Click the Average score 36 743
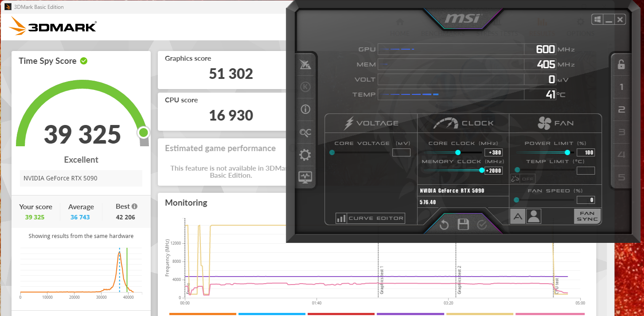644x316 pixels. [80, 217]
